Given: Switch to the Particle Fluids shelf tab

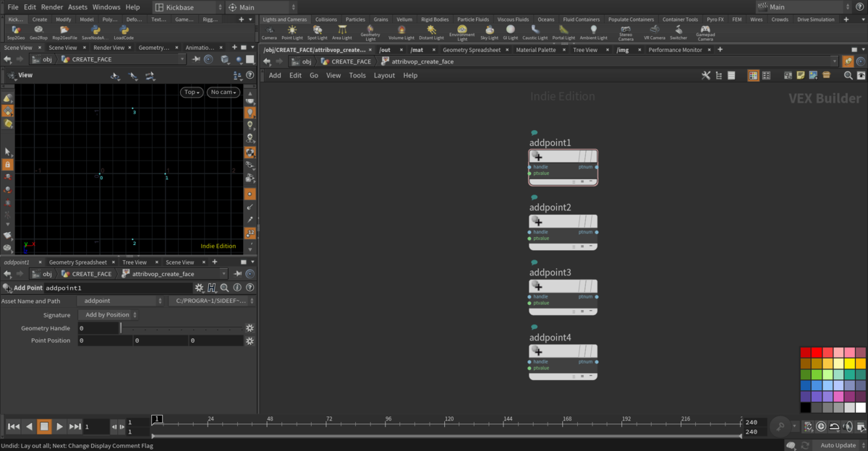Looking at the screenshot, I should (x=473, y=20).
